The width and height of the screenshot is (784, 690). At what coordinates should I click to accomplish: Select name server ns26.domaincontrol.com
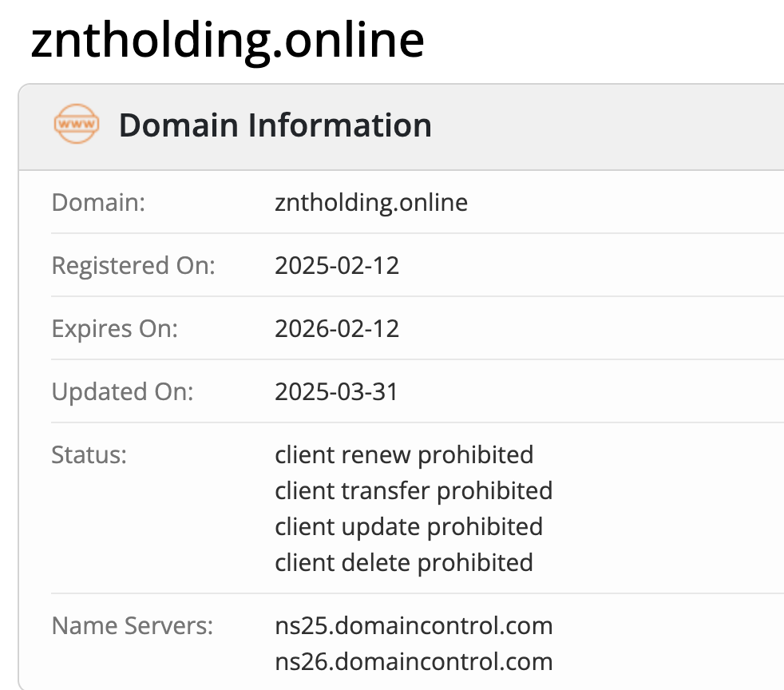pos(414,662)
